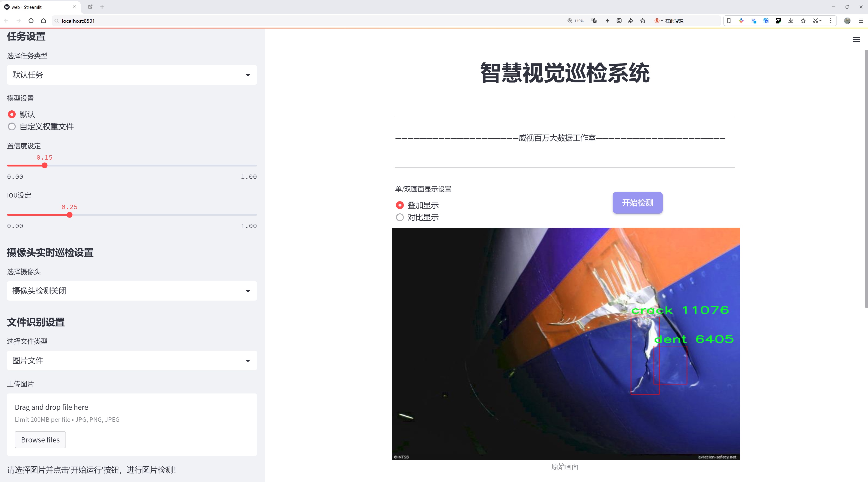
Task: Click the 文件识别设置 heading
Action: (x=36, y=322)
